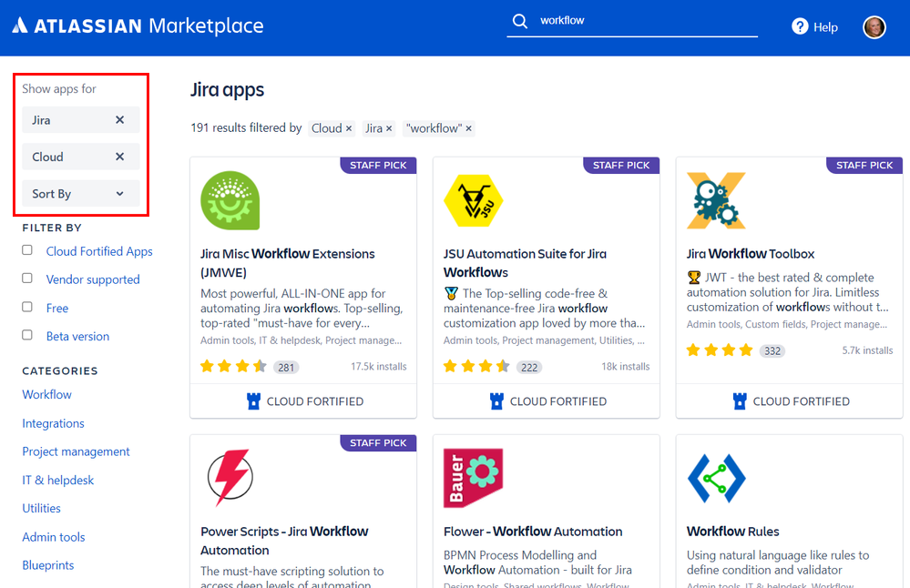This screenshot has width=910, height=588.
Task: Click the Atlassian Marketplace logo
Action: (x=138, y=26)
